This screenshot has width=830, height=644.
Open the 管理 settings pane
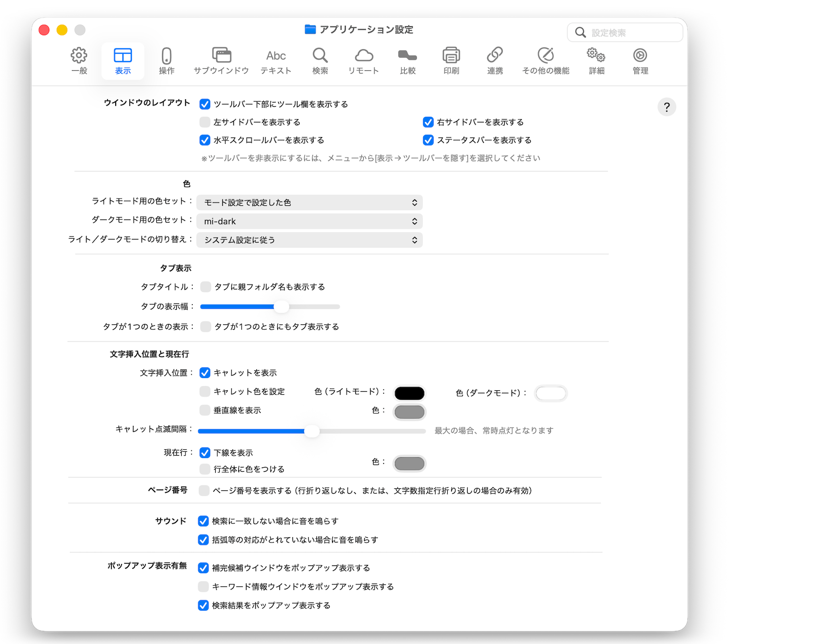click(x=640, y=61)
